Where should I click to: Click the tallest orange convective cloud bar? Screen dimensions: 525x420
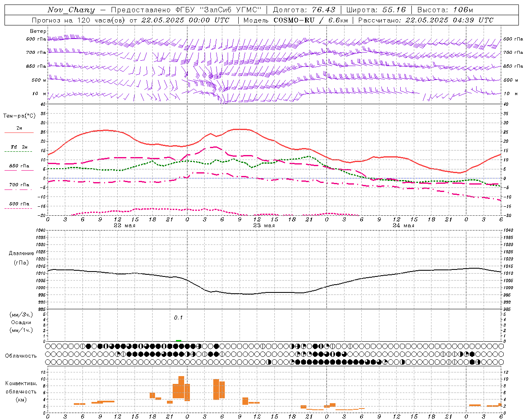pyautogui.click(x=181, y=387)
